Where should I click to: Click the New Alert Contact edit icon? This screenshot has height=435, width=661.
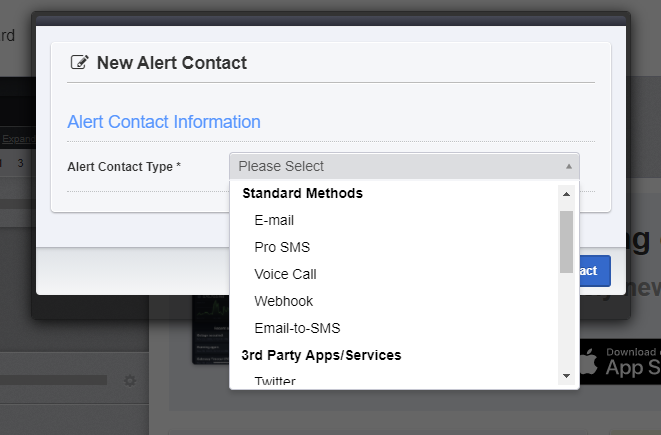[x=79, y=63]
